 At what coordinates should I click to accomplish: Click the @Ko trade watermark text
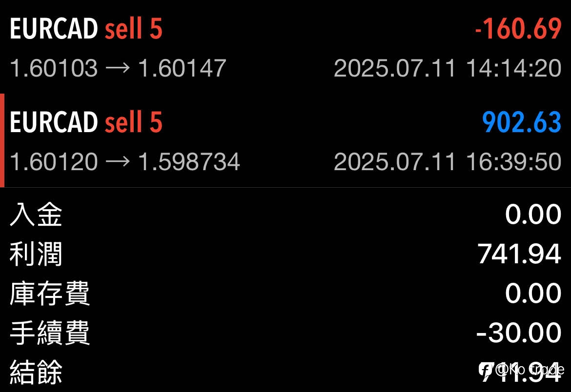[530, 370]
